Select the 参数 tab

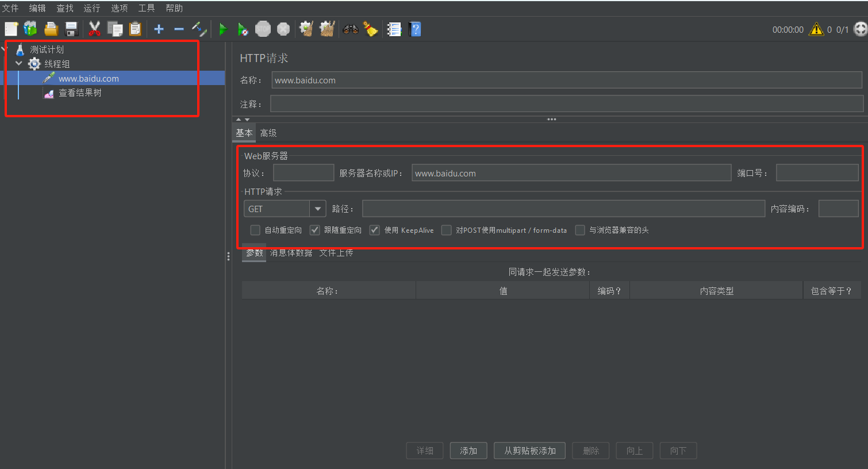tap(254, 253)
